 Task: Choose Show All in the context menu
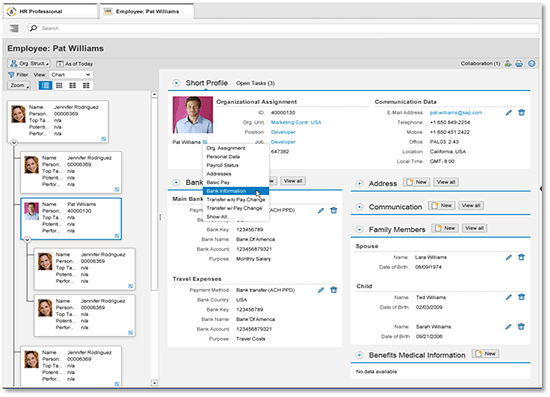[x=236, y=217]
